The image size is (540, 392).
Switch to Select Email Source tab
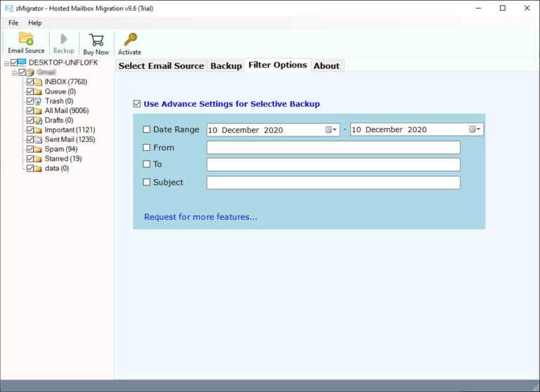coord(161,66)
